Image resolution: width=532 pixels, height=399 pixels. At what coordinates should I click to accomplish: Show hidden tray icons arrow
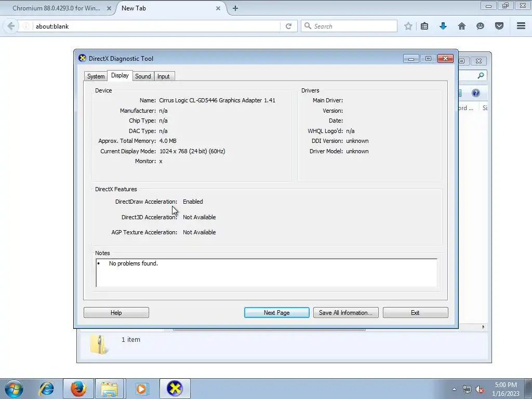click(454, 389)
